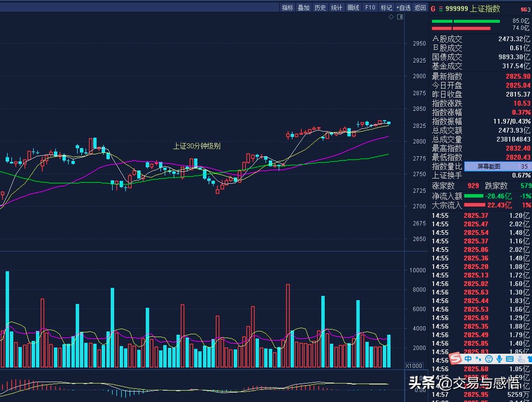This screenshot has height=402, width=532.
Task: Select the 标记 marking tool
Action: pyautogui.click(x=386, y=8)
